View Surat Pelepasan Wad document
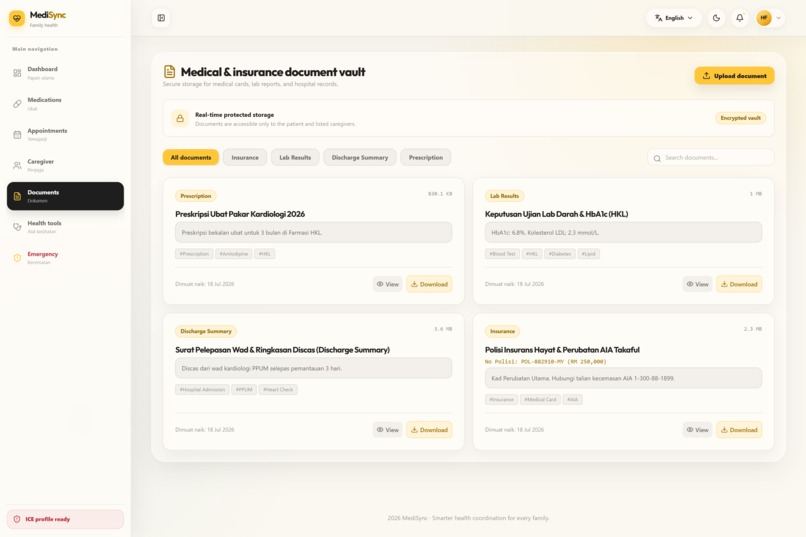 click(x=388, y=430)
